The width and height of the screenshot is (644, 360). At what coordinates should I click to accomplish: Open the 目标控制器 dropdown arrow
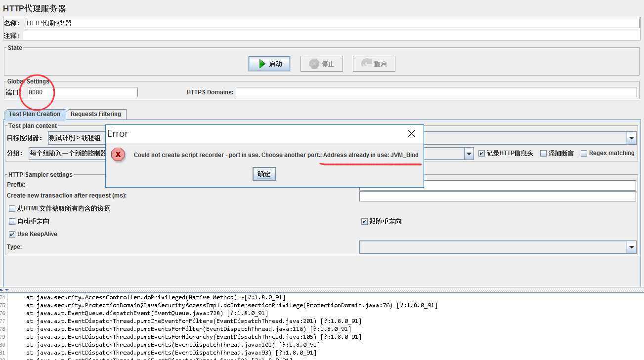pos(632,138)
